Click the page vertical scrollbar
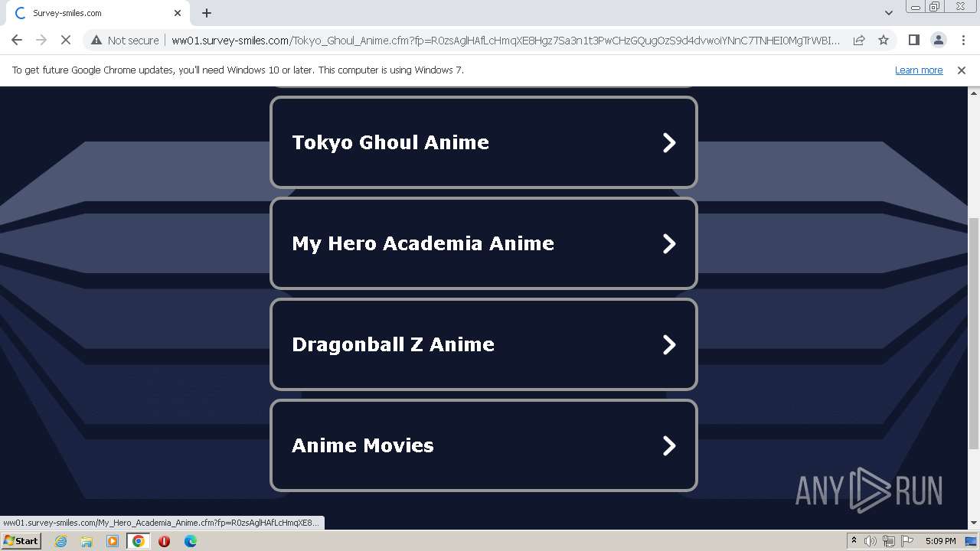This screenshot has height=551, width=980. pyautogui.click(x=974, y=334)
